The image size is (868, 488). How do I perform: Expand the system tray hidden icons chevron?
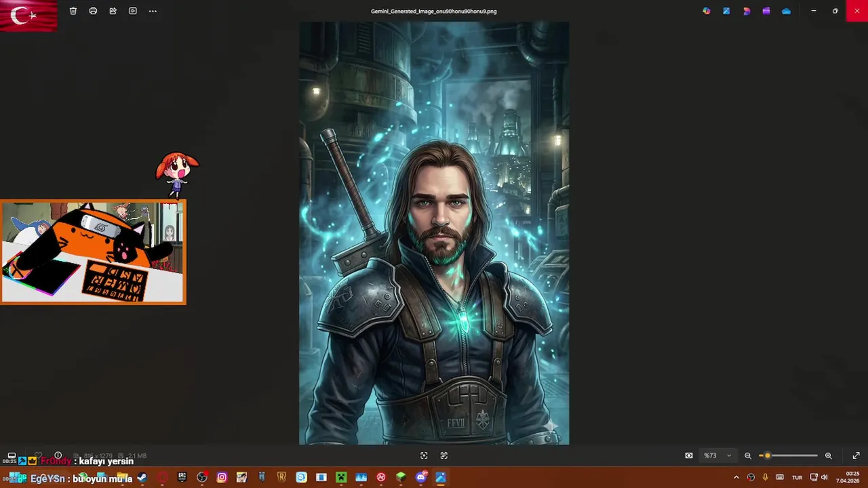click(x=736, y=477)
